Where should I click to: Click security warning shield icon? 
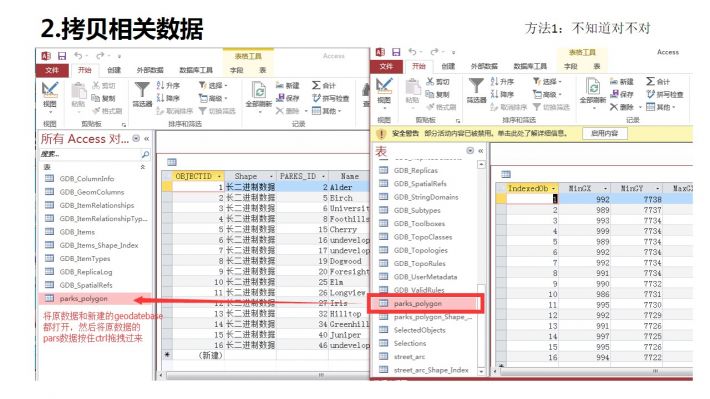click(381, 134)
